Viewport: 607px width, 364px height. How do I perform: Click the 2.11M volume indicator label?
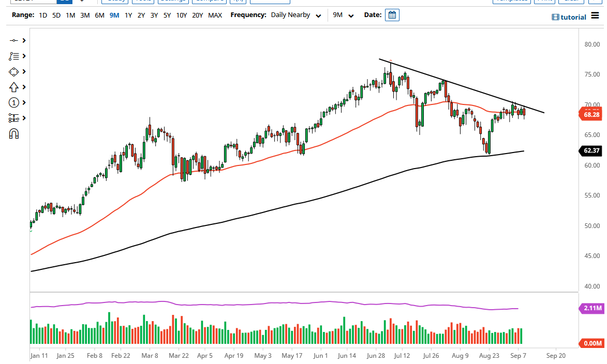point(591,308)
